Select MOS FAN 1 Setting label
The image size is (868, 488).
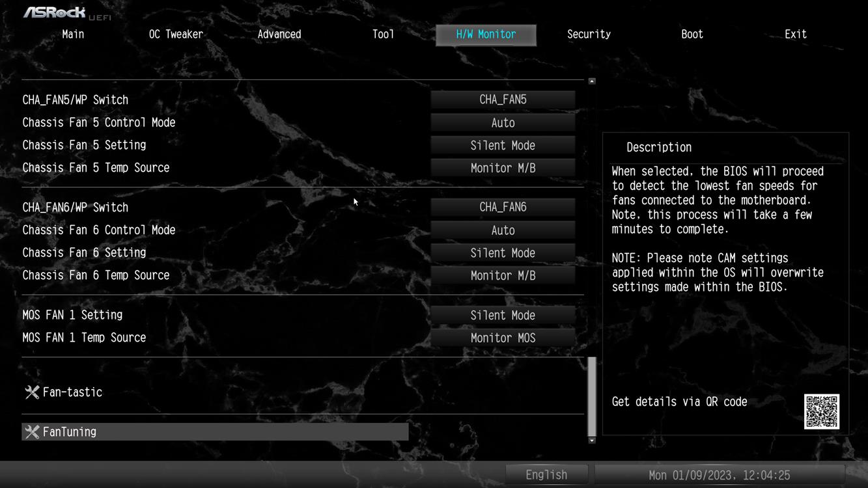click(x=72, y=315)
